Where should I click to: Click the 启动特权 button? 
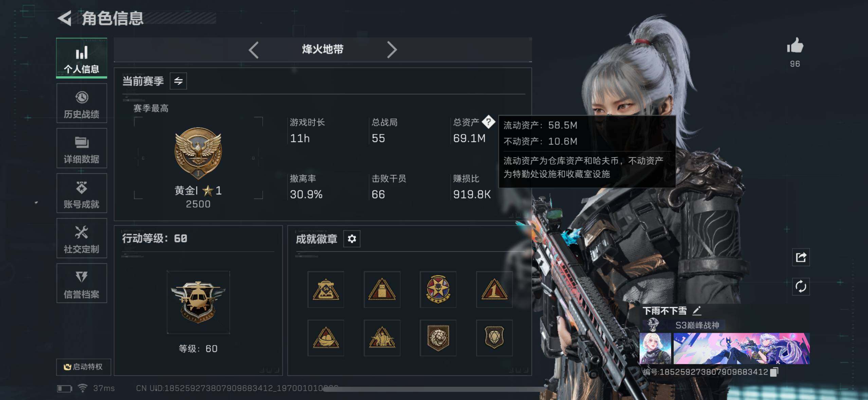tap(84, 367)
